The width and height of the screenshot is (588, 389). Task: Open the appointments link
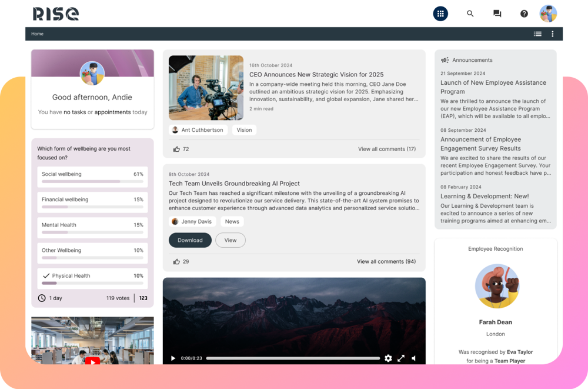112,112
